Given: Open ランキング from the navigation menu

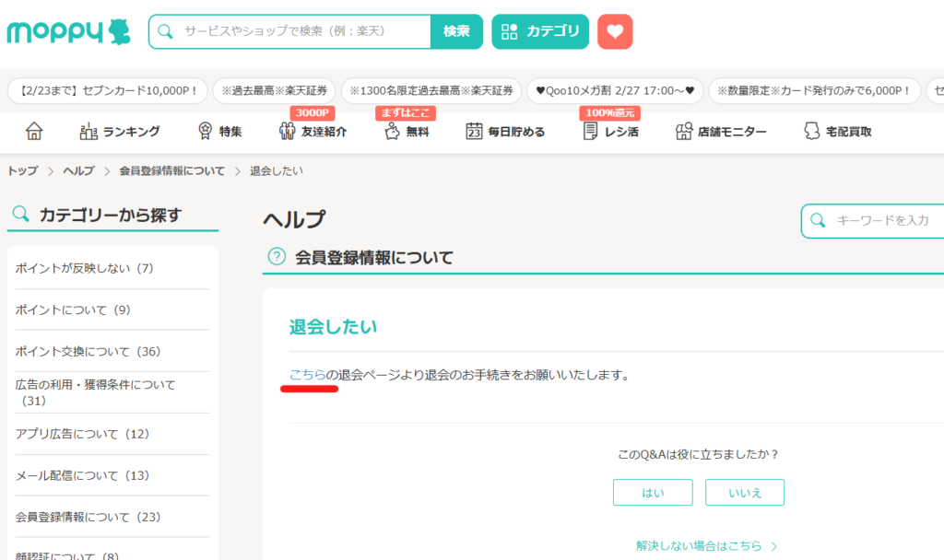Looking at the screenshot, I should pos(120,131).
